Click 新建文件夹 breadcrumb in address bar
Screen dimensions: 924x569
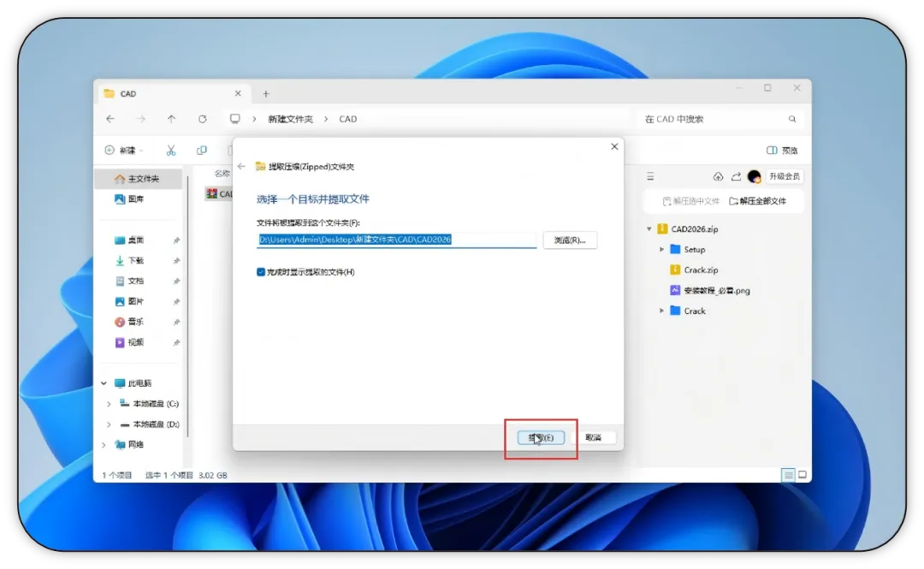pos(291,119)
